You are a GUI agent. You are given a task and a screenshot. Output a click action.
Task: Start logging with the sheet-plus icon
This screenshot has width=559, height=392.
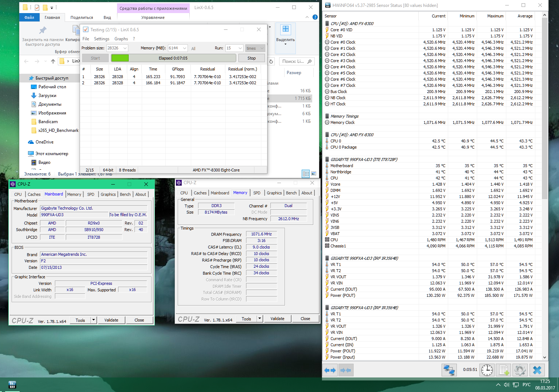[x=504, y=370]
